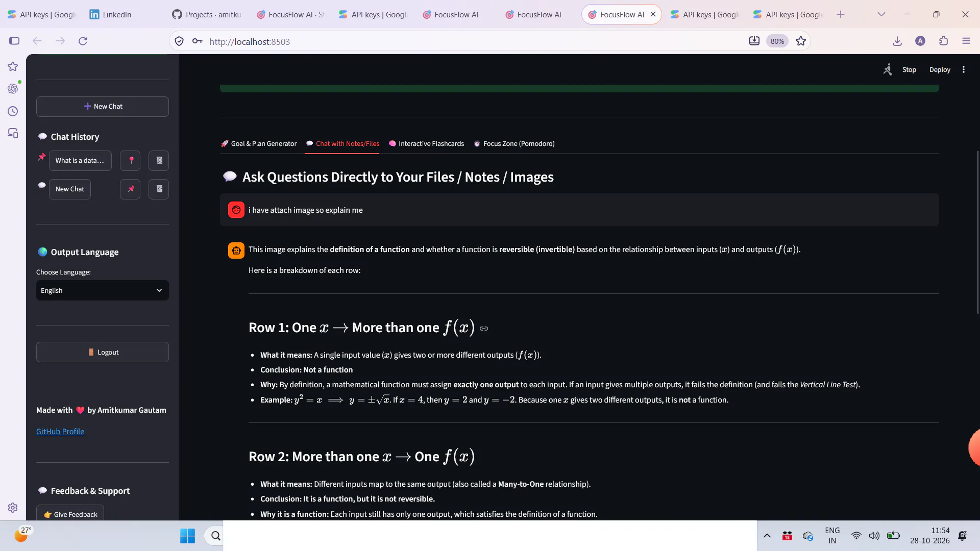The height and width of the screenshot is (551, 980).
Task: Expand the Choose Language dropdown
Action: coord(103,290)
